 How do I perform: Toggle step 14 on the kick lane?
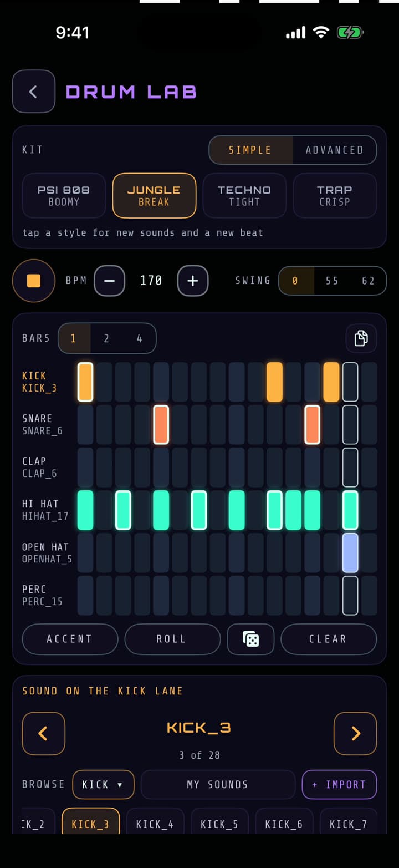coord(331,382)
